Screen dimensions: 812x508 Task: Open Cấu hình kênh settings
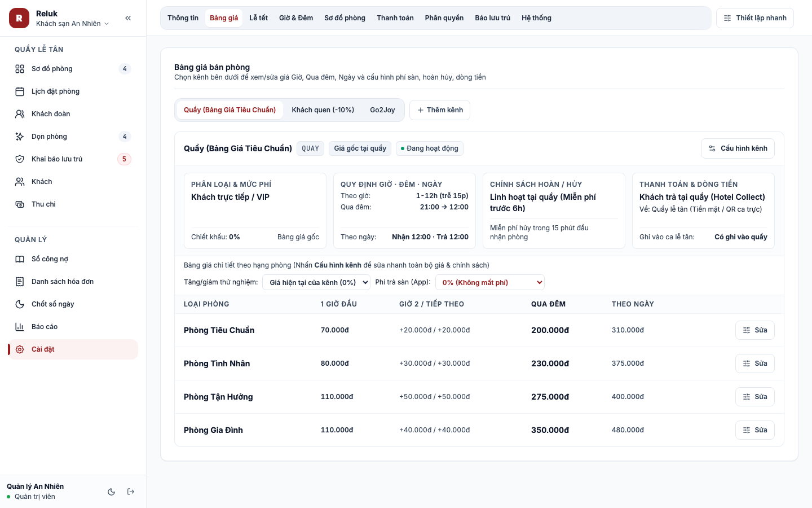click(738, 148)
